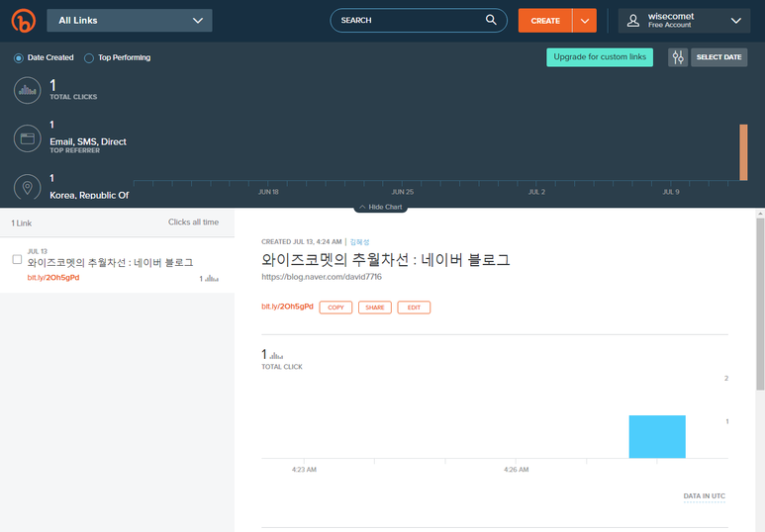765x532 pixels.
Task: Click the Total Clicks bar chart icon
Action: (x=28, y=90)
